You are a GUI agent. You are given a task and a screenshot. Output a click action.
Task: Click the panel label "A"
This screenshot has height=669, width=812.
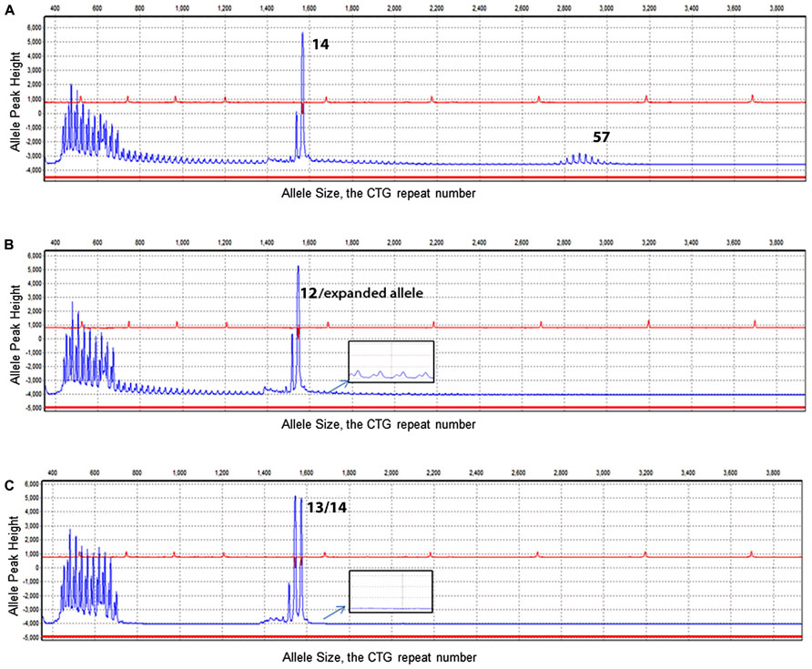(x=9, y=10)
